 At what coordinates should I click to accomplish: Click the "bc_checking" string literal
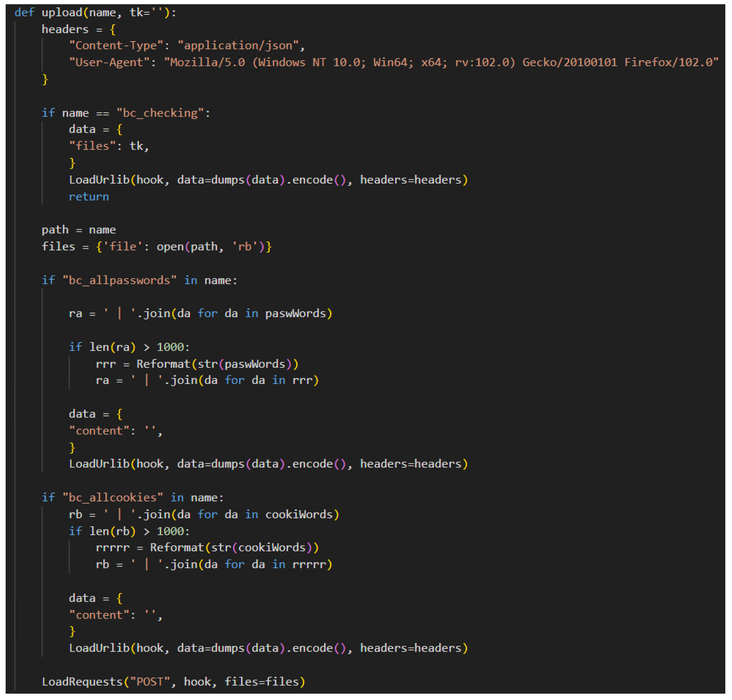160,113
